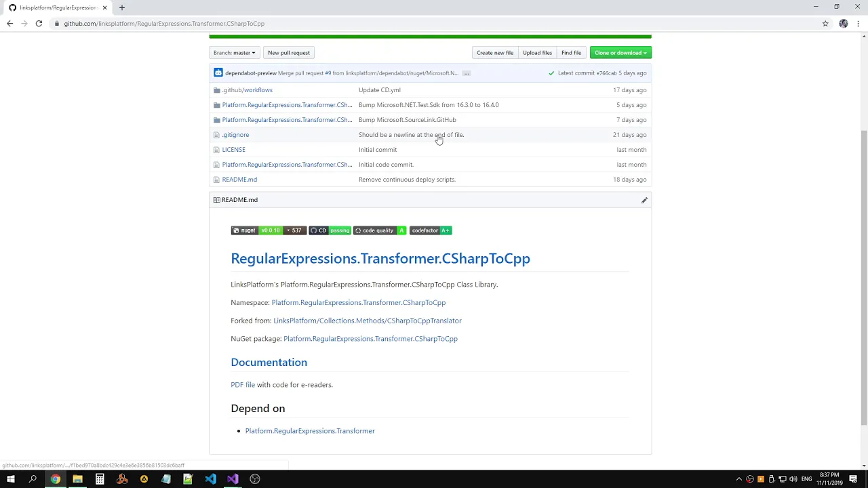The height and width of the screenshot is (488, 868).
Task: Click the RegularExpressions.Transformer.CSharpToCpp heading
Action: (x=380, y=258)
